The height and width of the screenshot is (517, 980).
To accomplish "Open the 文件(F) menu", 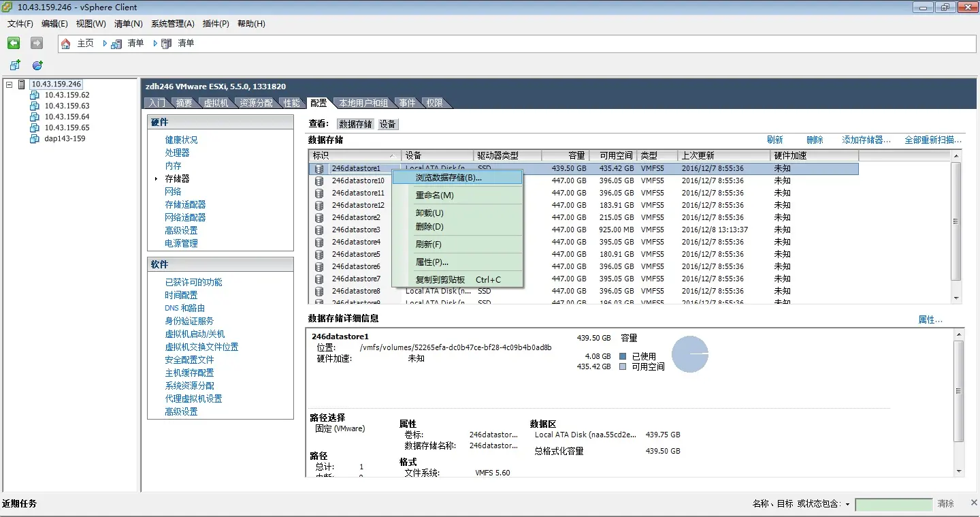I will [20, 24].
